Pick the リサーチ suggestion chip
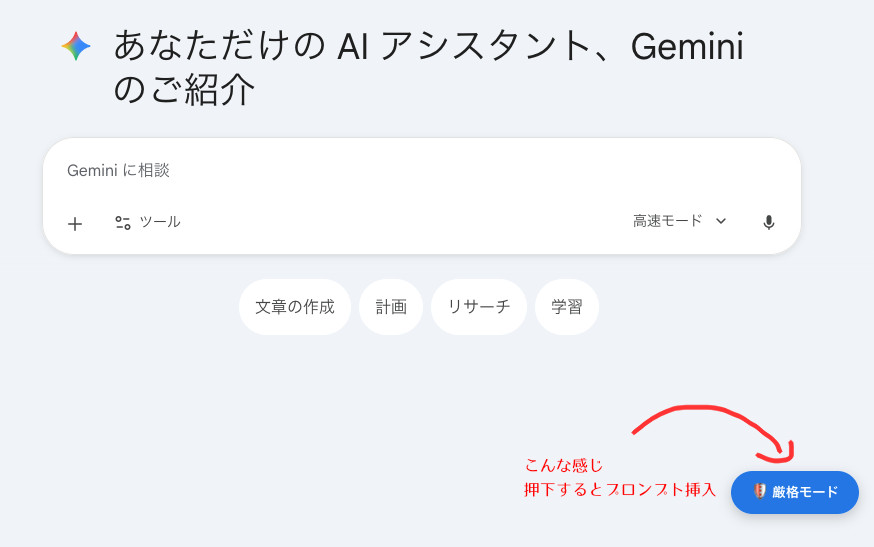The height and width of the screenshot is (547, 874). click(479, 307)
